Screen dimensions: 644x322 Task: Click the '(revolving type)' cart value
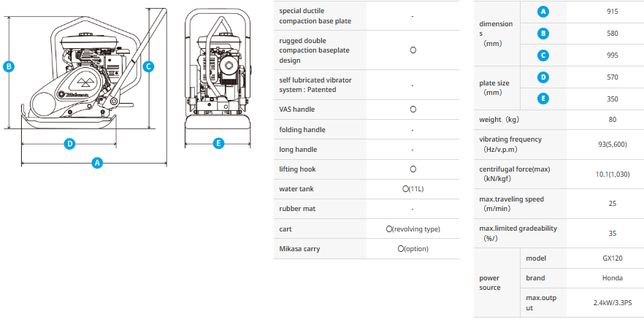click(416, 229)
